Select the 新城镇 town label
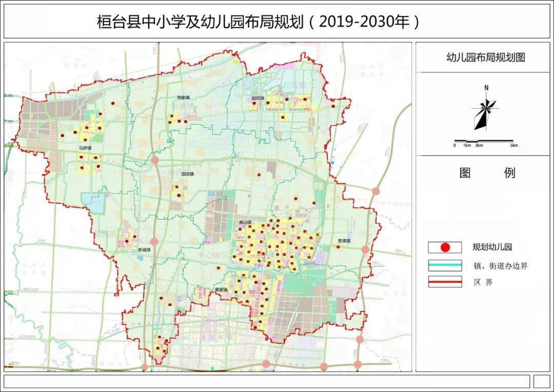 tap(145, 250)
